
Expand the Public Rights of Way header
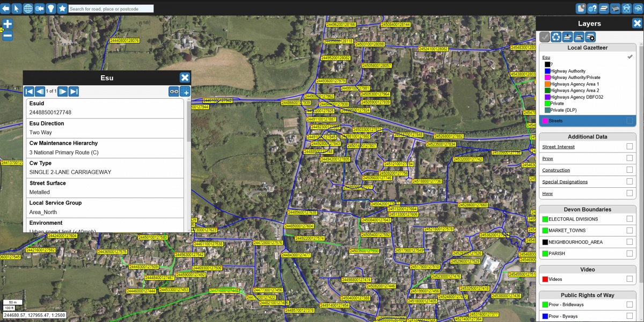[587, 295]
